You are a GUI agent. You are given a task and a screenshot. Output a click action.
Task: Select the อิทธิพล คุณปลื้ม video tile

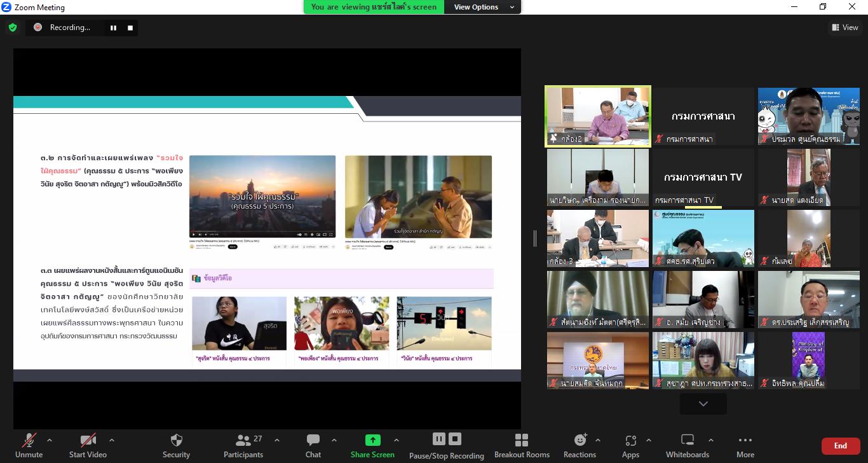[x=808, y=361]
